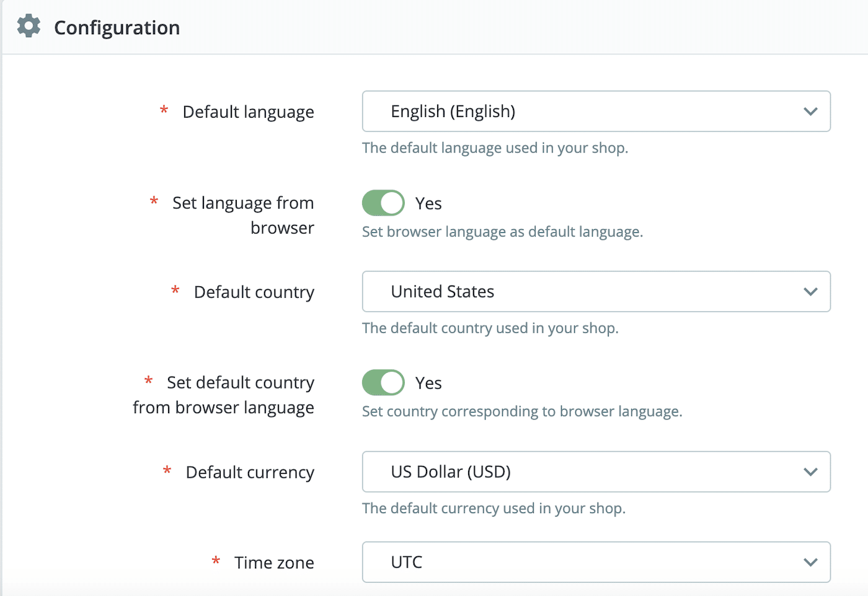Image resolution: width=868 pixels, height=596 pixels.
Task: Click the gear icon beside Configuration
Action: click(28, 26)
